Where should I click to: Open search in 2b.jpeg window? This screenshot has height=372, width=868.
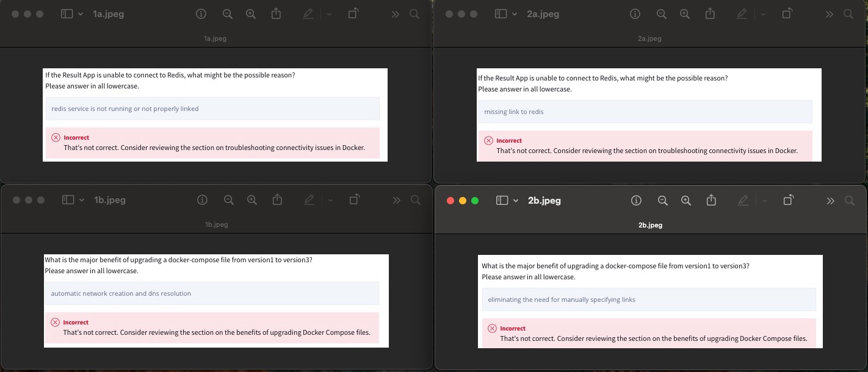850,201
